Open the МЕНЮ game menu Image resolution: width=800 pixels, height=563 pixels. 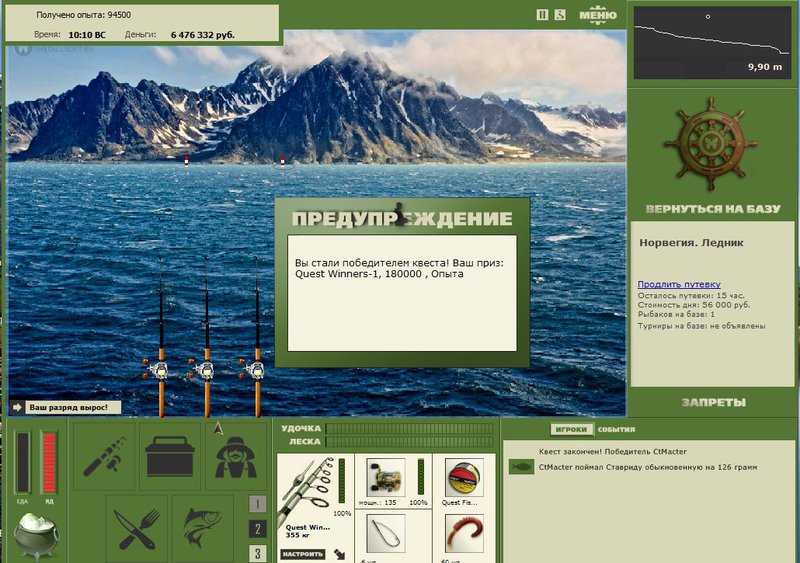(x=597, y=14)
